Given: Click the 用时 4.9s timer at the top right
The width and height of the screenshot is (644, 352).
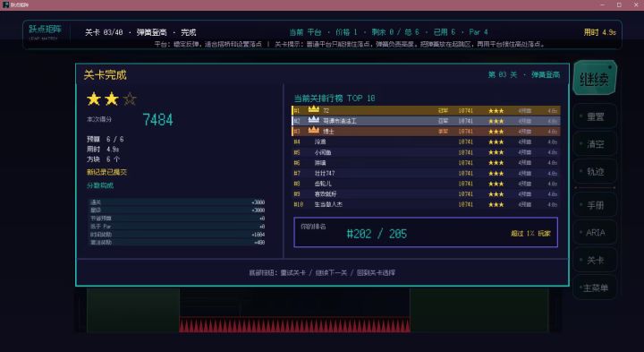Looking at the screenshot, I should click(x=599, y=32).
